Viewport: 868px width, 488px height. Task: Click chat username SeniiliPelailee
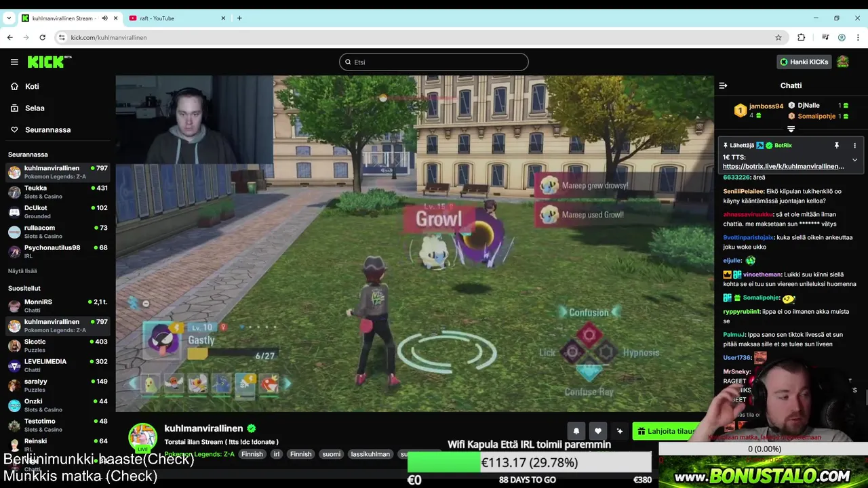(743, 191)
